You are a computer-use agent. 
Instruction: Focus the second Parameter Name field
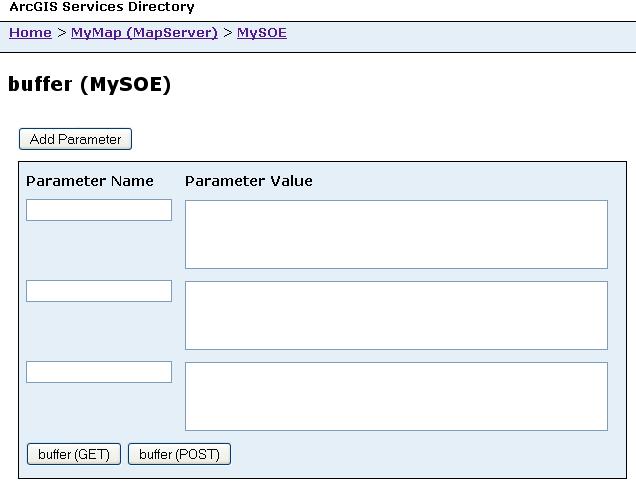click(99, 291)
